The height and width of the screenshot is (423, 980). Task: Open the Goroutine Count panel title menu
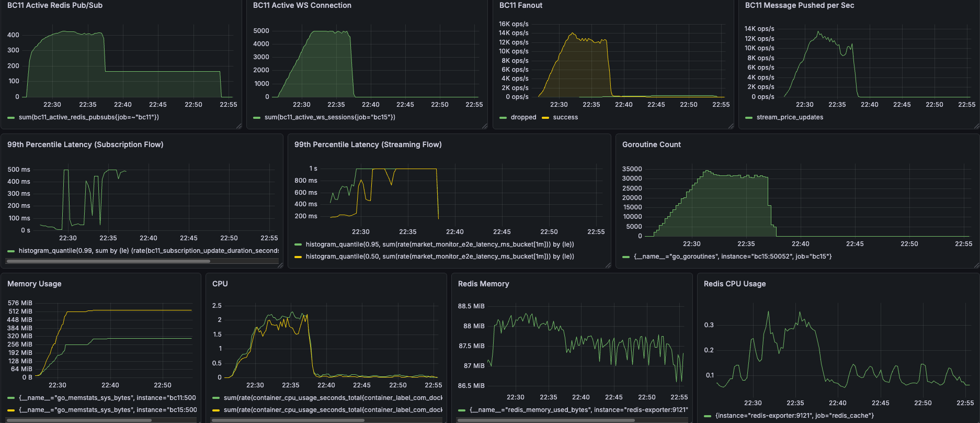coord(651,144)
